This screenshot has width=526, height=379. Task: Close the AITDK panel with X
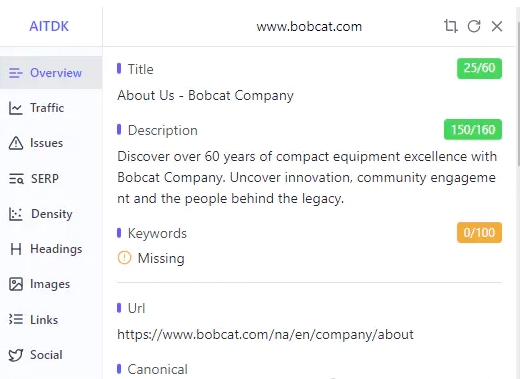coord(497,26)
